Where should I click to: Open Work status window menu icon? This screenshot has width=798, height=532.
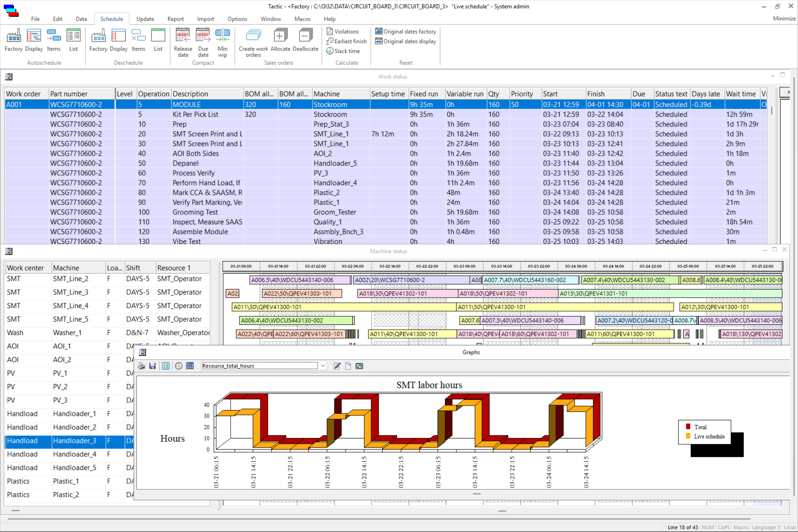pos(9,77)
